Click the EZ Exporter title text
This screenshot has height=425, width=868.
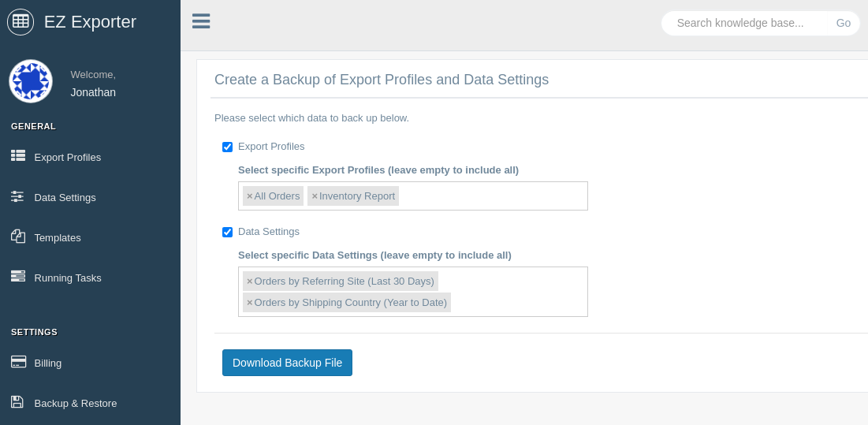[90, 21]
